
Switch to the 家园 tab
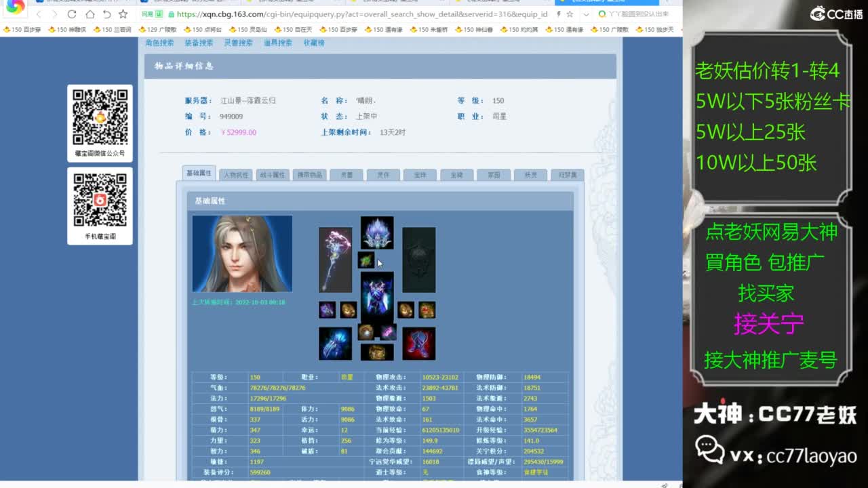[493, 175]
